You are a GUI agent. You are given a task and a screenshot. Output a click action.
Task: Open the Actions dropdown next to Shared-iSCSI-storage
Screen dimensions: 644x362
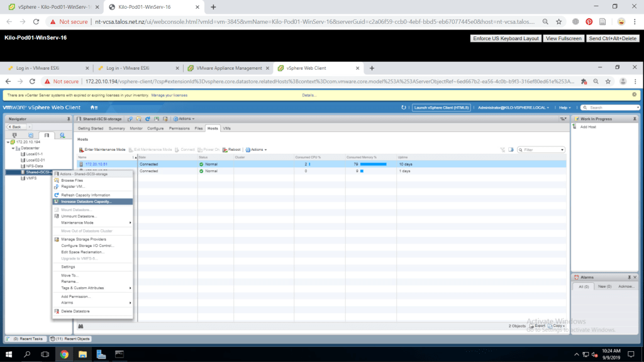[184, 119]
